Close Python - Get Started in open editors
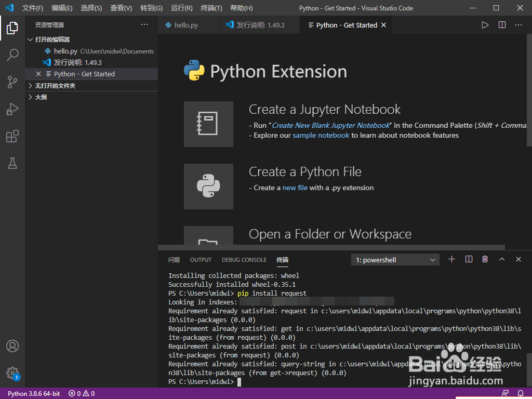The height and width of the screenshot is (399, 532). [x=38, y=74]
